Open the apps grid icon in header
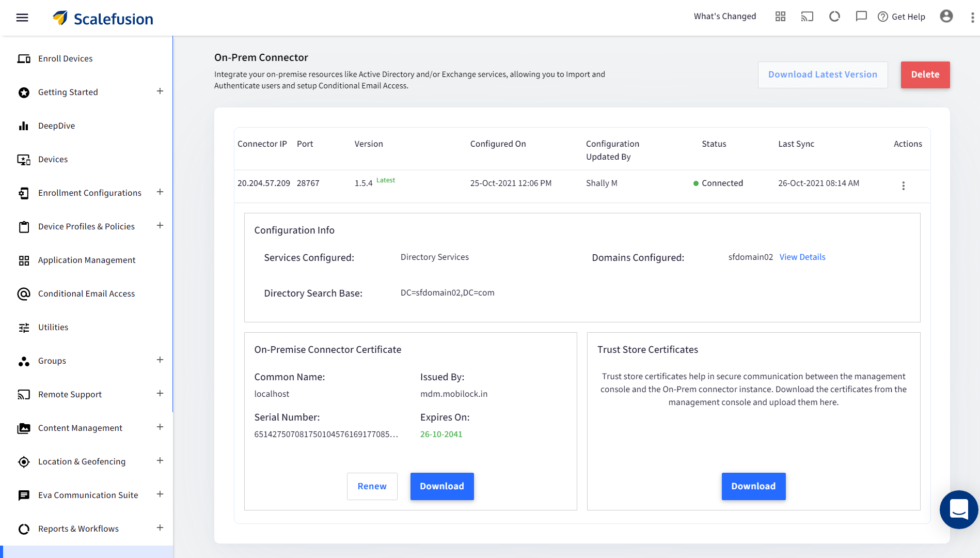 pos(780,17)
